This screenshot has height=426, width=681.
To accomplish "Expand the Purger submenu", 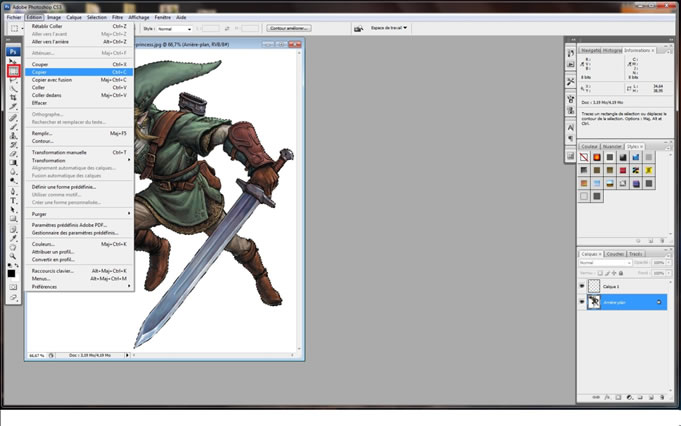I will [x=79, y=214].
